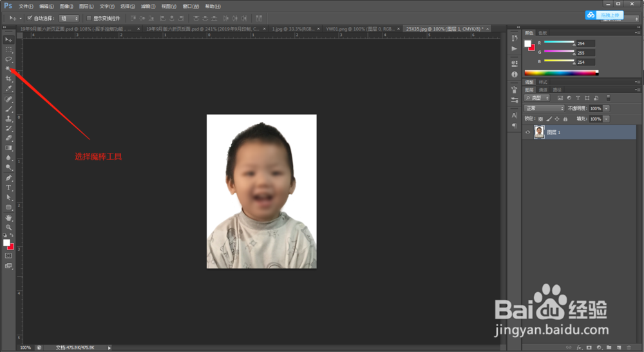Select the Pen tool
The width and height of the screenshot is (644, 352).
[x=8, y=178]
